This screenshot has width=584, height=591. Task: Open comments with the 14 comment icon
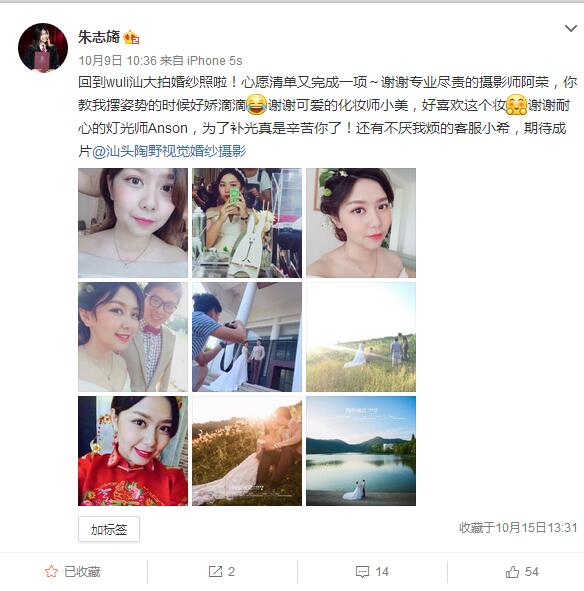click(372, 571)
